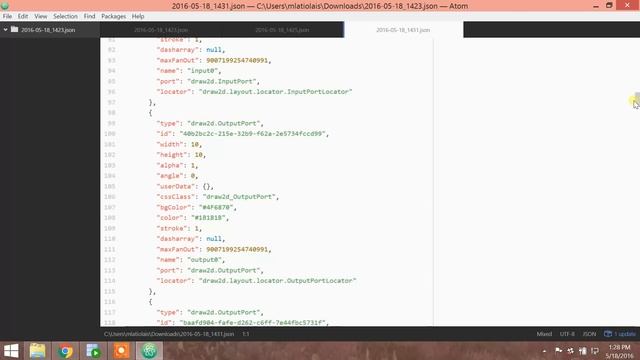Viewport: 640px width, 360px height.
Task: Open the File menu
Action: click(7, 16)
